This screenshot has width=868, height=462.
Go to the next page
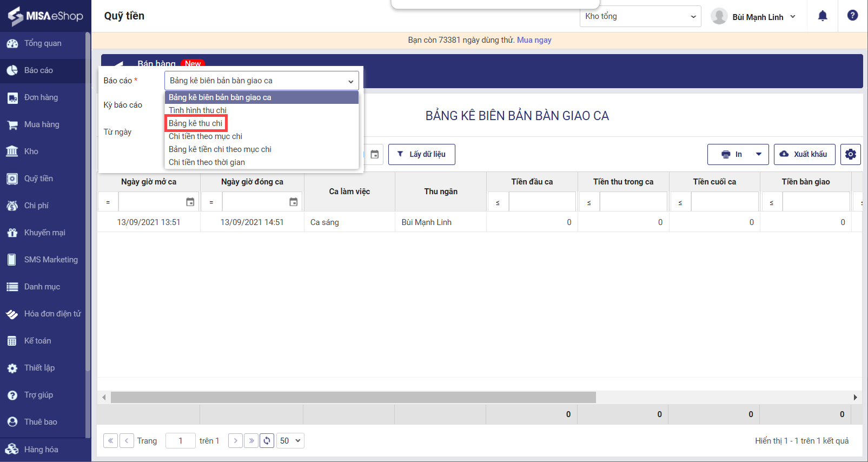pos(235,440)
